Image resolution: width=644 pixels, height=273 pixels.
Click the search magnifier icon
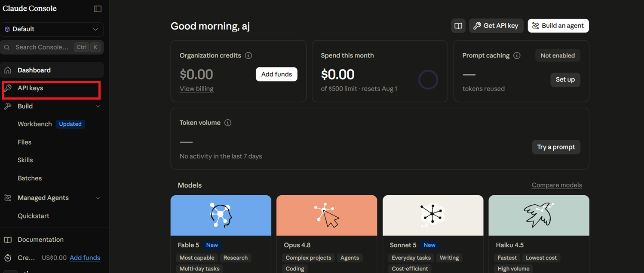(x=7, y=47)
